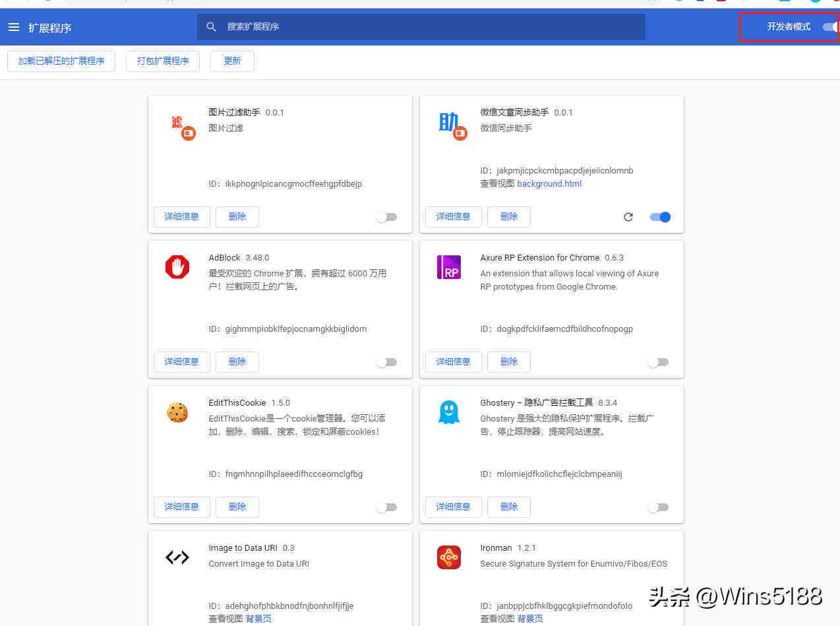
Task: Click the EditThisCookie cookie icon
Action: pos(177,412)
